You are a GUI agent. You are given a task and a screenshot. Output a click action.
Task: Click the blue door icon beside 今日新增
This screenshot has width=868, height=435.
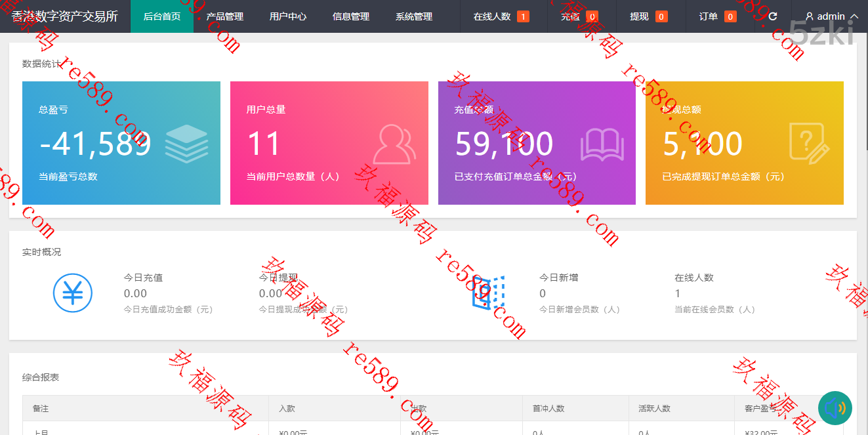pyautogui.click(x=488, y=293)
